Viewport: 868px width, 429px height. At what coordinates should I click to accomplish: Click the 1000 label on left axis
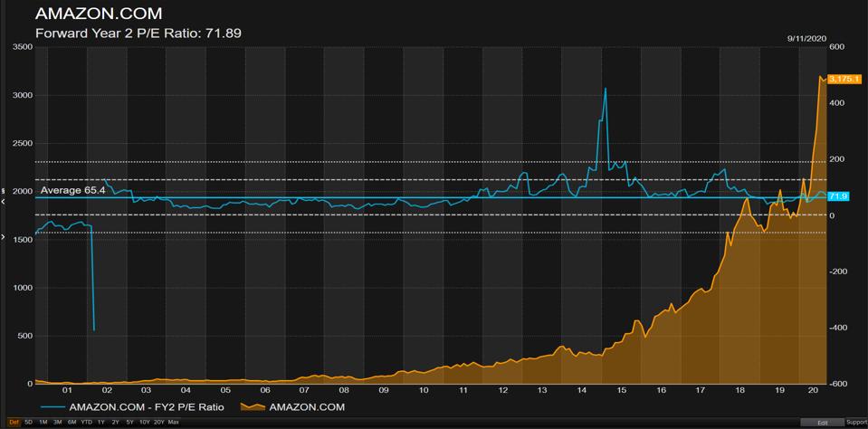click(21, 288)
